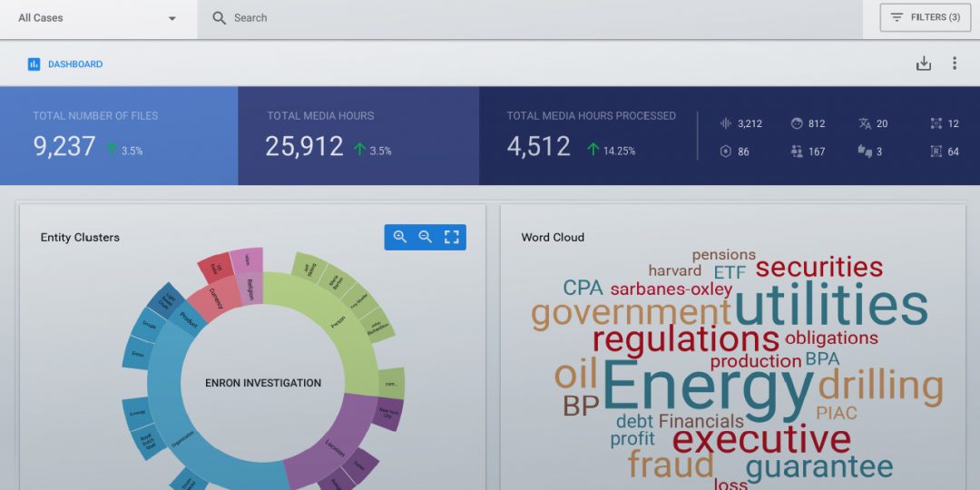Screen dimensions: 980x490
Task: Click the word oil in Word Cloud
Action: tap(575, 374)
